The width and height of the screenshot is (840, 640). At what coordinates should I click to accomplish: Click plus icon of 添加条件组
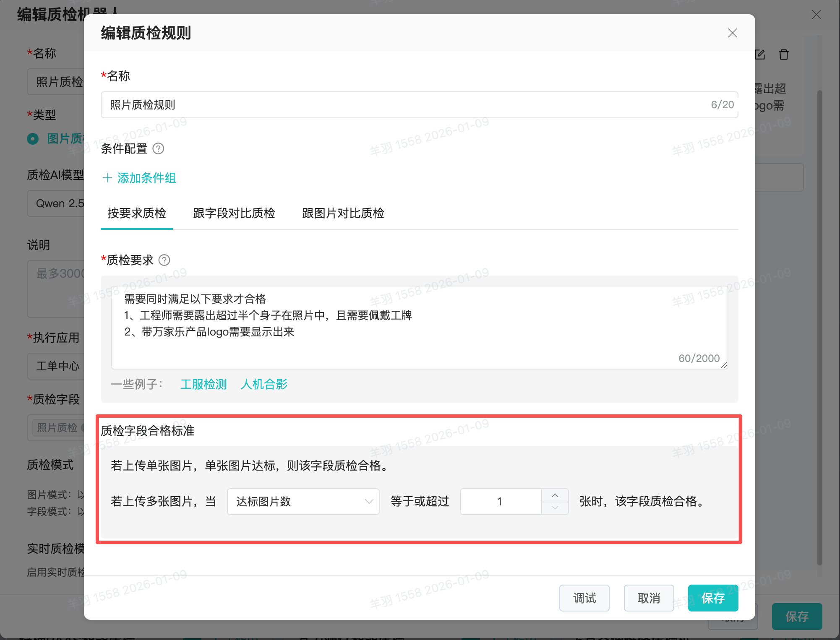(x=107, y=178)
